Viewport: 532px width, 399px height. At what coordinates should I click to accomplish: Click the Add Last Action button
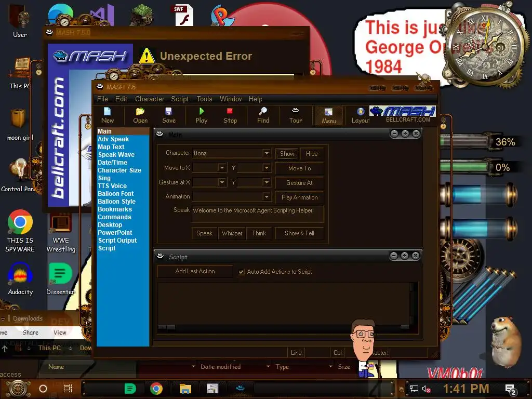[195, 271]
